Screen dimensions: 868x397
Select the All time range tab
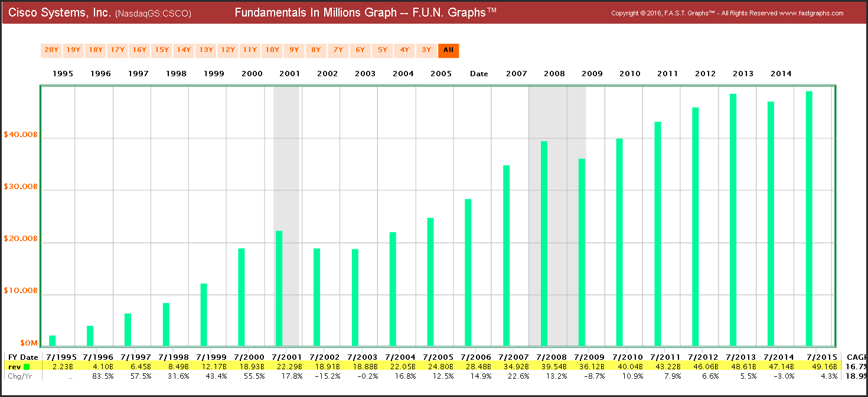pyautogui.click(x=448, y=50)
